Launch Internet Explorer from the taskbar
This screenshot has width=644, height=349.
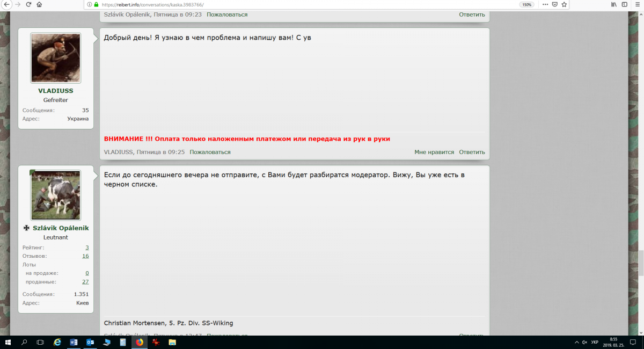coord(57,342)
